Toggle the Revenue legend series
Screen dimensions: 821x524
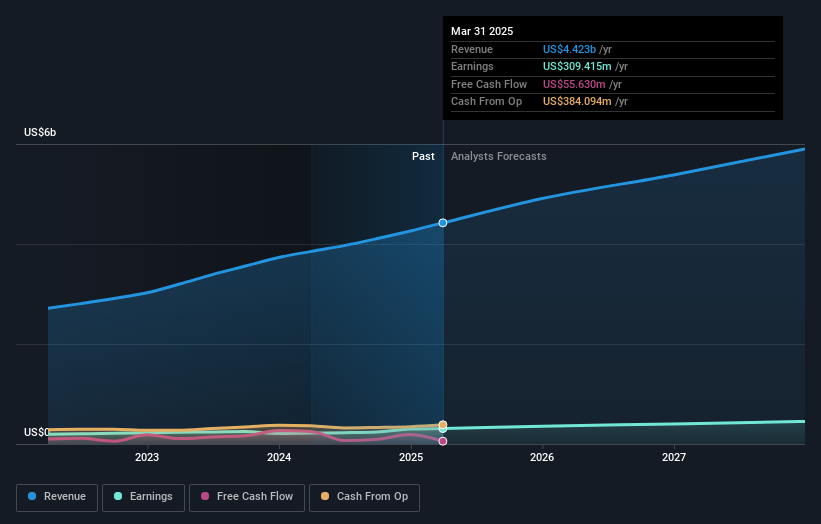point(57,497)
